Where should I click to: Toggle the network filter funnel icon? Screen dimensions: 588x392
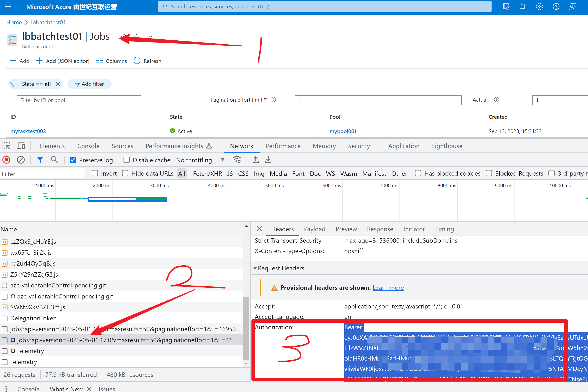click(40, 160)
